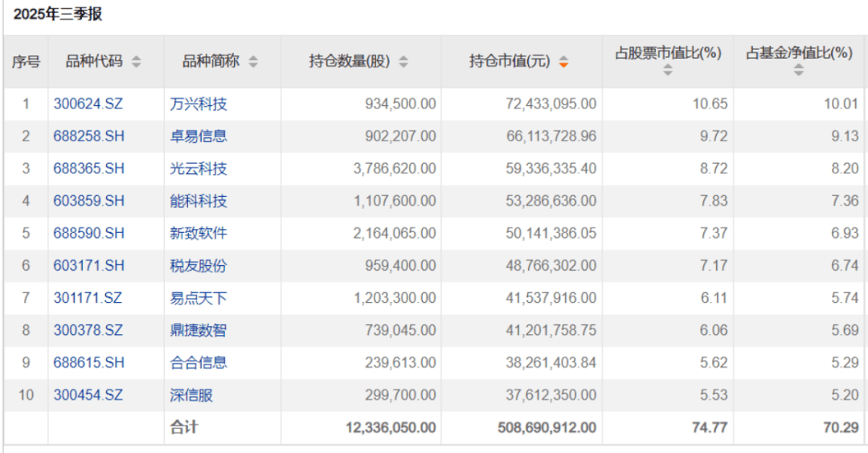Image resolution: width=868 pixels, height=453 pixels.
Task: Open 万兴科技 stock name link
Action: [199, 104]
